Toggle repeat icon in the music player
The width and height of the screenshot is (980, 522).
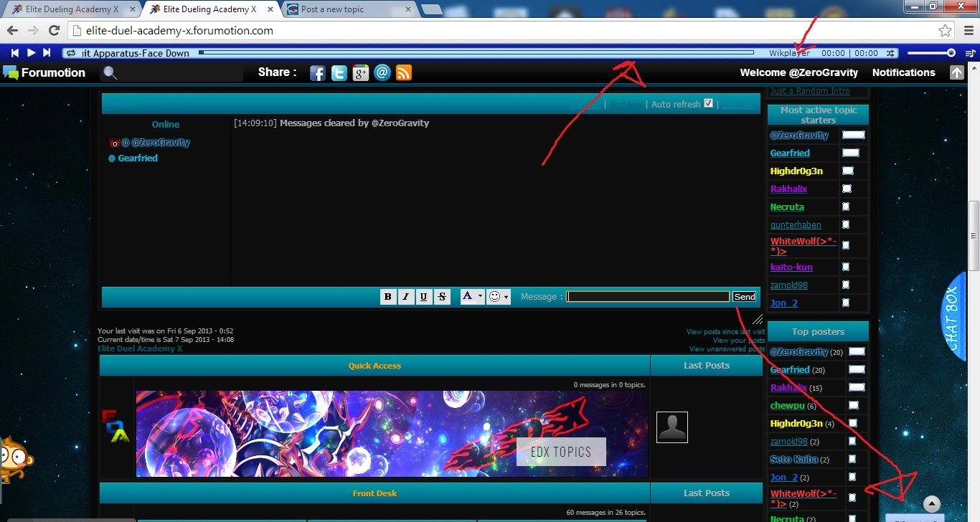70,53
